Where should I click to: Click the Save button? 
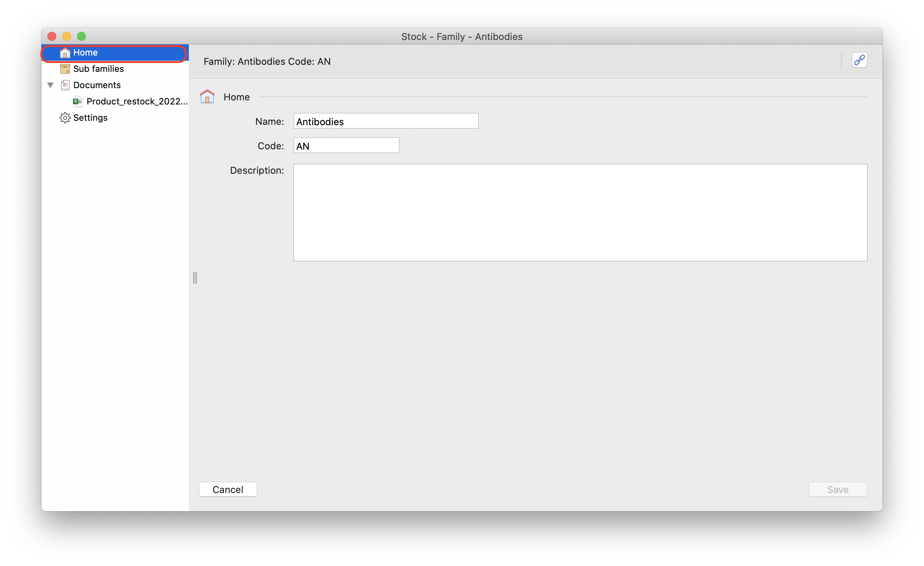point(838,489)
